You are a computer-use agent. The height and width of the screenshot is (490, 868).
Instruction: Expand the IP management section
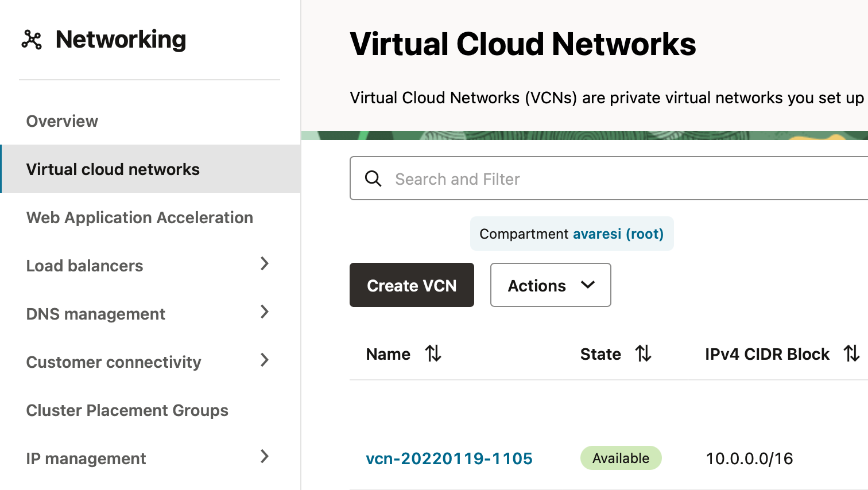point(264,457)
